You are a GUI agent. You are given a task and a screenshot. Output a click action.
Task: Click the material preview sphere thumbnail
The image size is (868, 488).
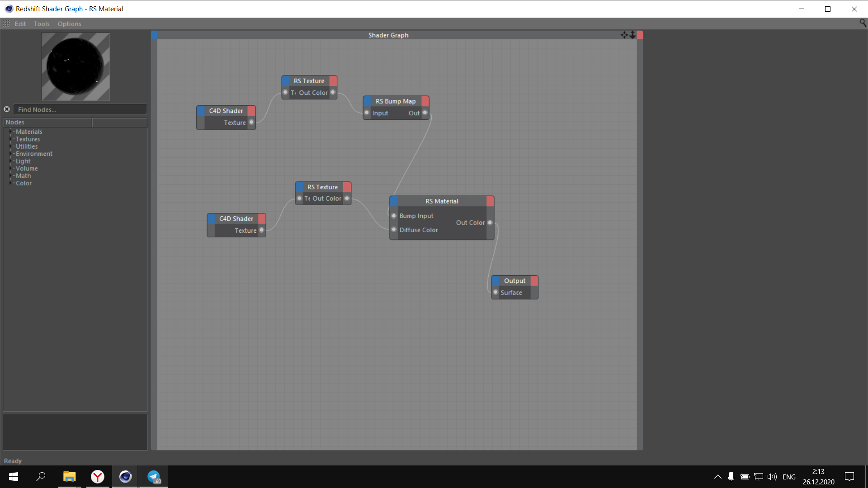click(x=76, y=67)
